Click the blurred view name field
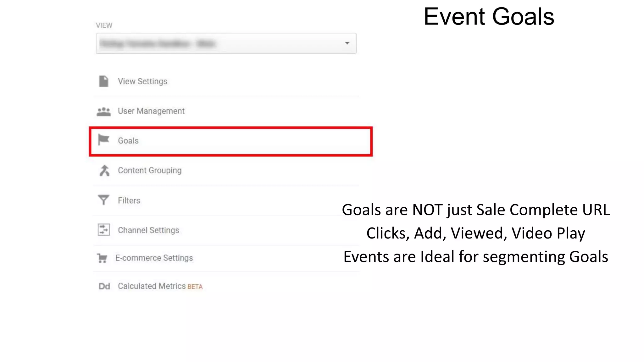 coord(226,43)
